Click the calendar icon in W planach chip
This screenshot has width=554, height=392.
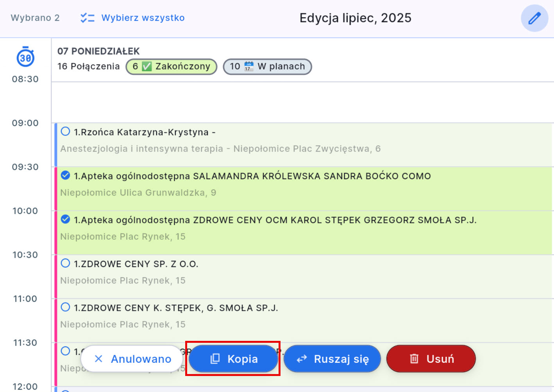249,66
